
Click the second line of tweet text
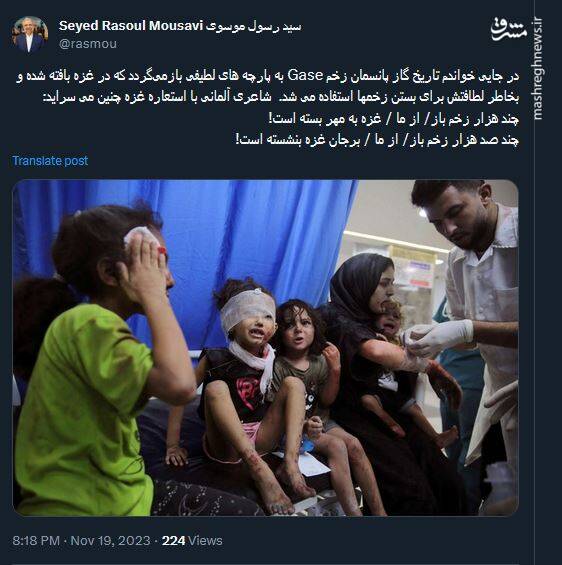(281, 97)
